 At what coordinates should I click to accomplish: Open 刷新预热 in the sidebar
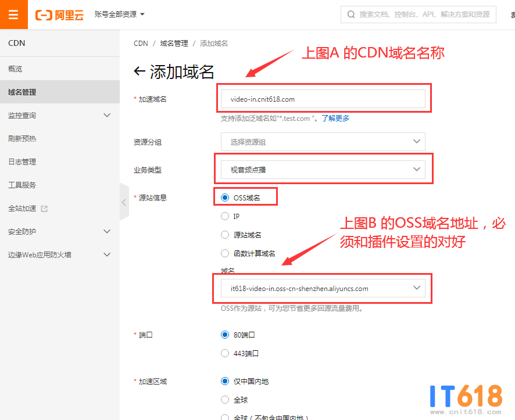coord(60,138)
